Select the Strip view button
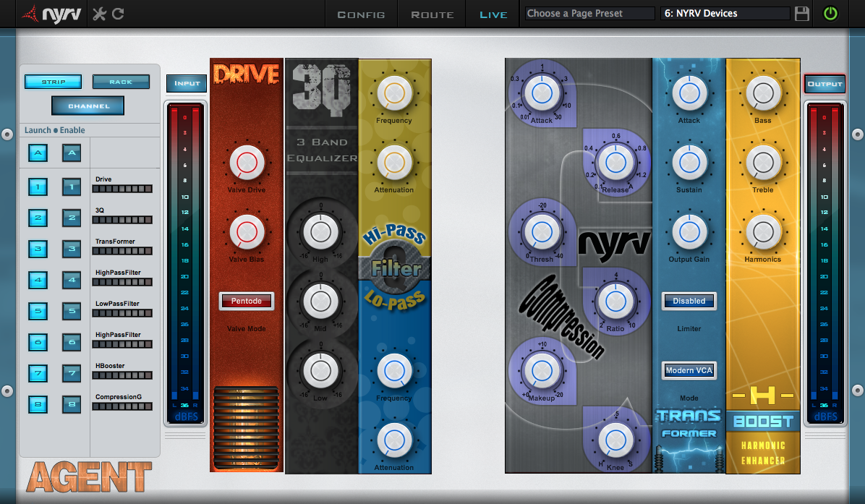Viewport: 865px width, 504px height. pos(54,82)
